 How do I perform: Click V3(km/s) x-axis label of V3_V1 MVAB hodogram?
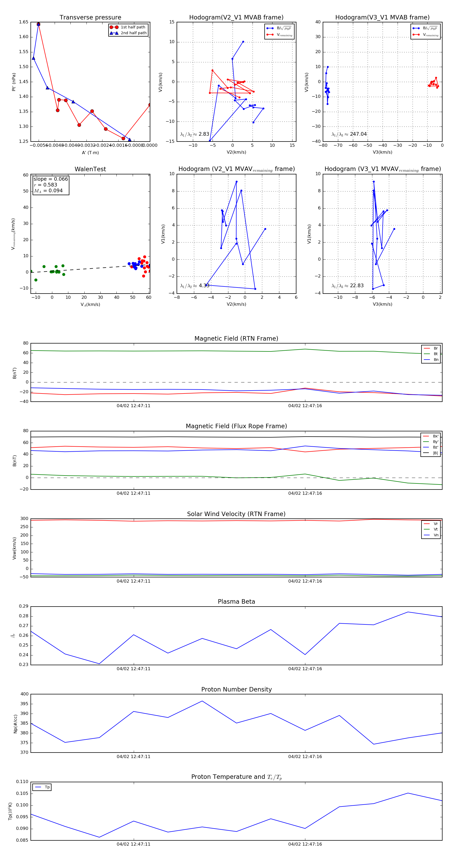click(x=382, y=152)
